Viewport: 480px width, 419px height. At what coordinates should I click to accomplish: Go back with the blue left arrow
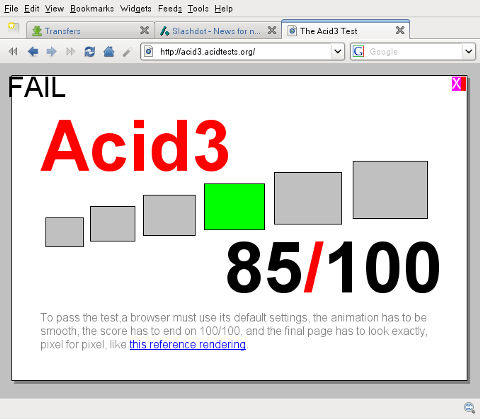pyautogui.click(x=33, y=52)
